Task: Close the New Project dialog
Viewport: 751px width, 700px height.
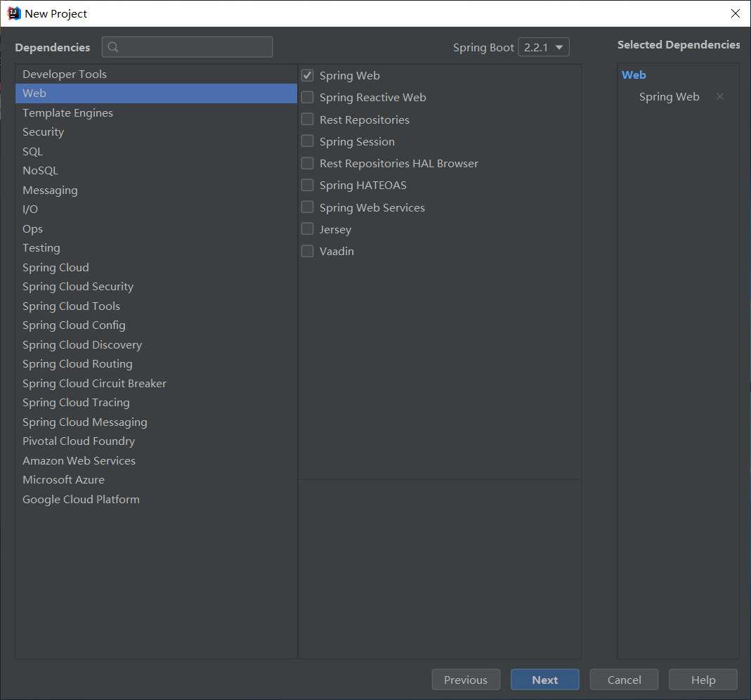Action: 736,13
